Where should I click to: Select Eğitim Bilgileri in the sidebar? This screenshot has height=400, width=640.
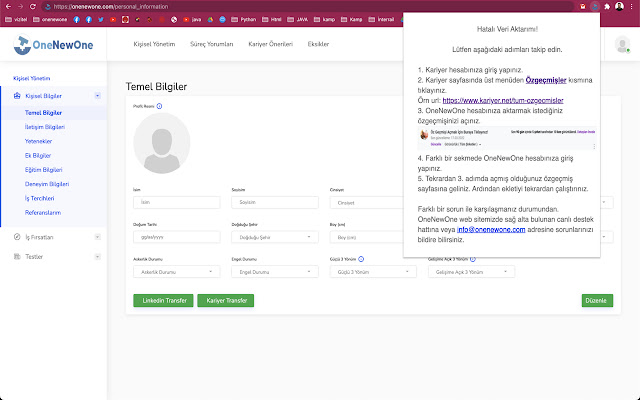(x=43, y=170)
